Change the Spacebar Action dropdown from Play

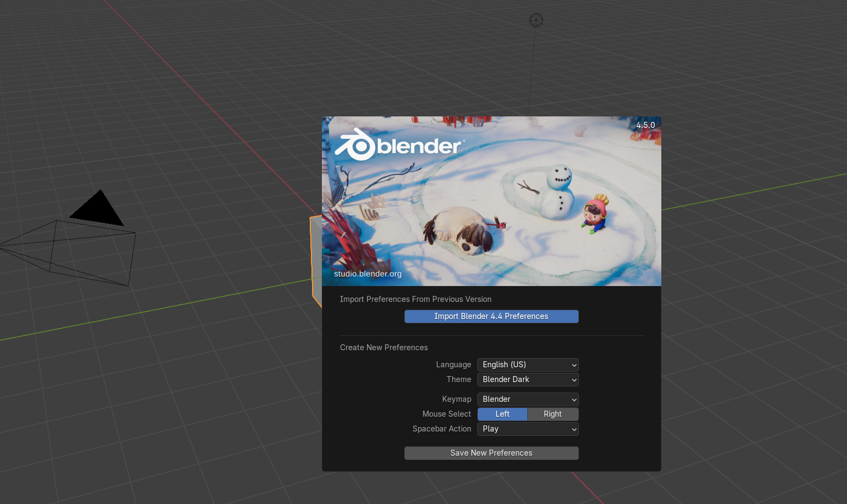point(527,429)
